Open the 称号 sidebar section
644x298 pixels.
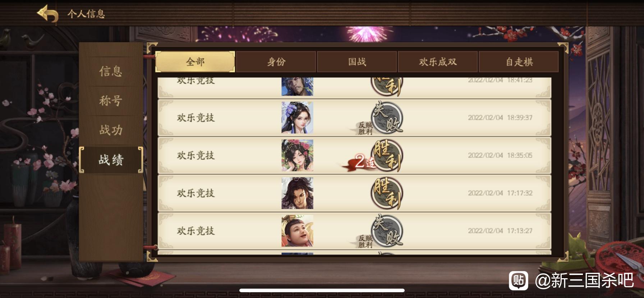pos(111,100)
